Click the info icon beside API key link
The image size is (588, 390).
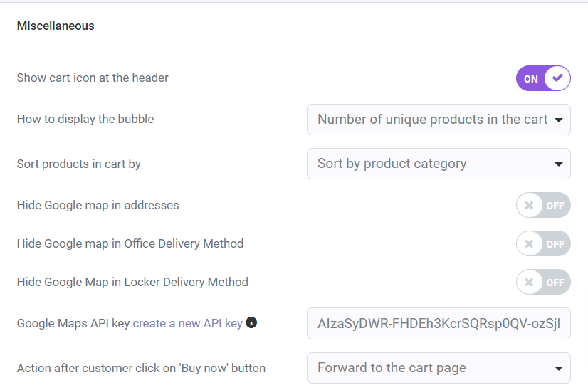pyautogui.click(x=251, y=322)
